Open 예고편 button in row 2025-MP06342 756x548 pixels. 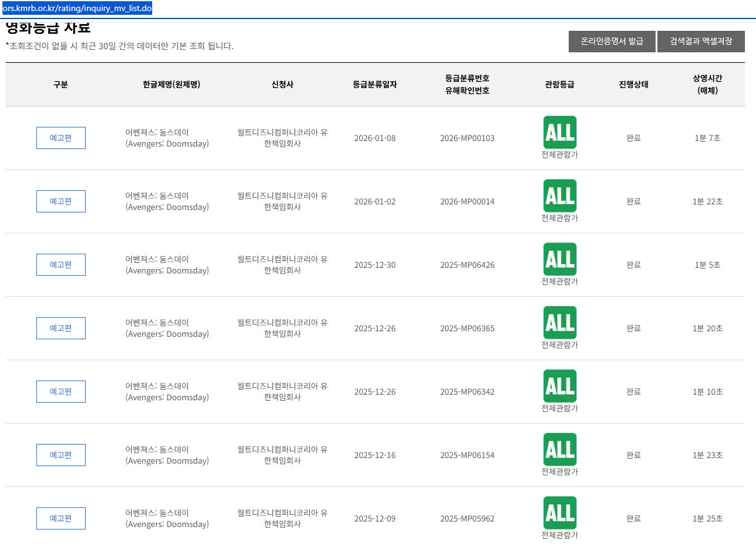pos(61,392)
